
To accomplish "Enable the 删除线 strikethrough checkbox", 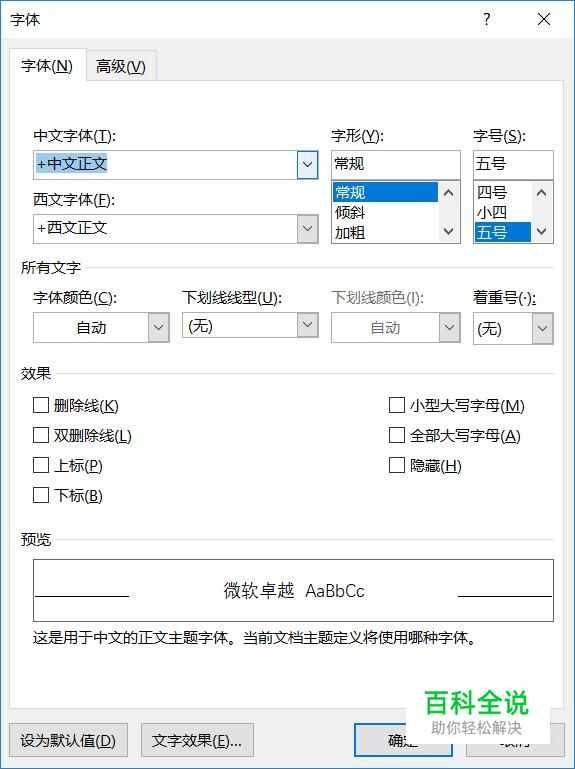I will (41, 406).
